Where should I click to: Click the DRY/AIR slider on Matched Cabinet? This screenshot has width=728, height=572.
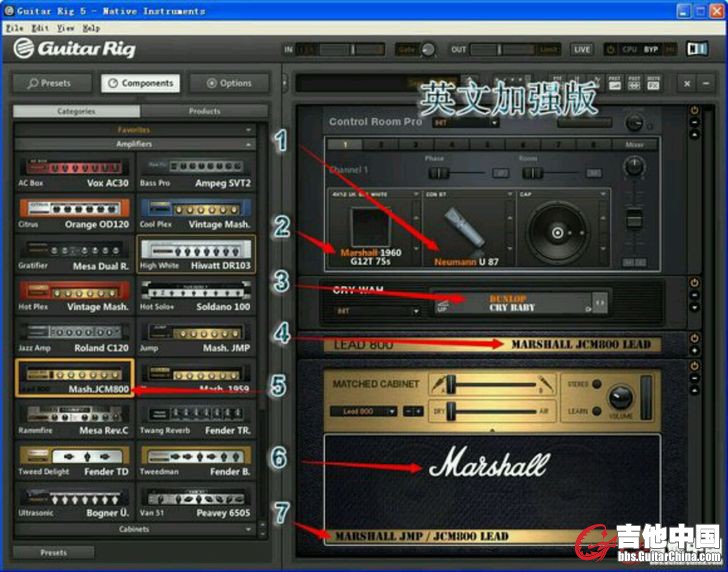coord(492,411)
